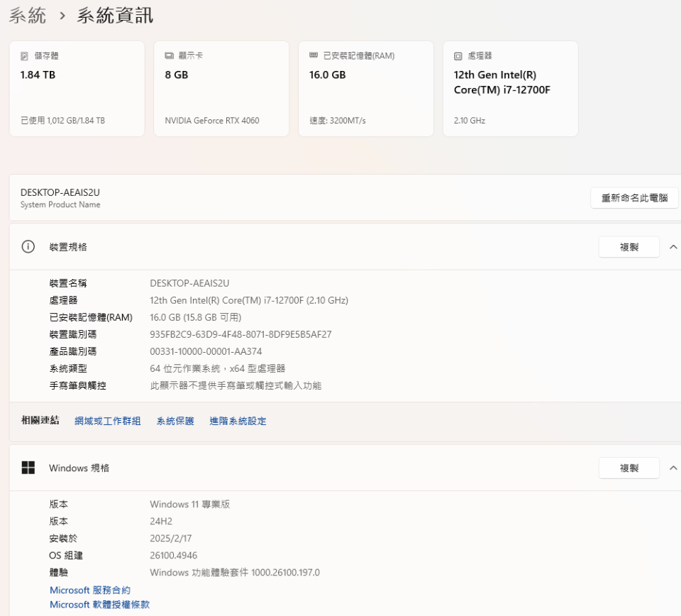
Task: Go back to 系統 breadcrumb
Action: 28,16
